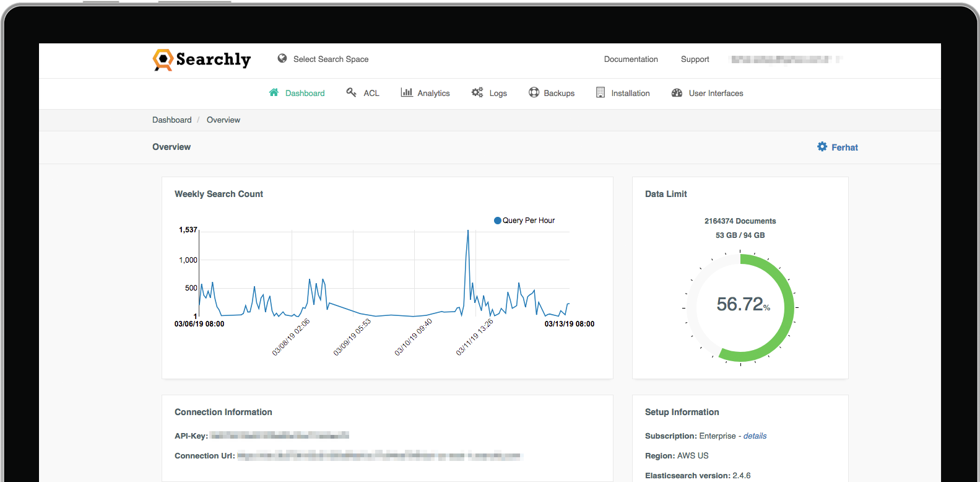This screenshot has width=980, height=482.
Task: Click the 03/11/19 13:26 axis label
Action: pos(475,338)
